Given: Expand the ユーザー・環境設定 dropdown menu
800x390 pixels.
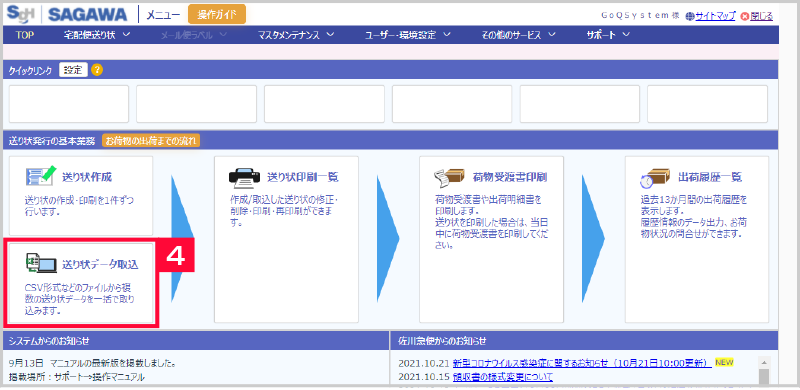Looking at the screenshot, I should pyautogui.click(x=408, y=35).
